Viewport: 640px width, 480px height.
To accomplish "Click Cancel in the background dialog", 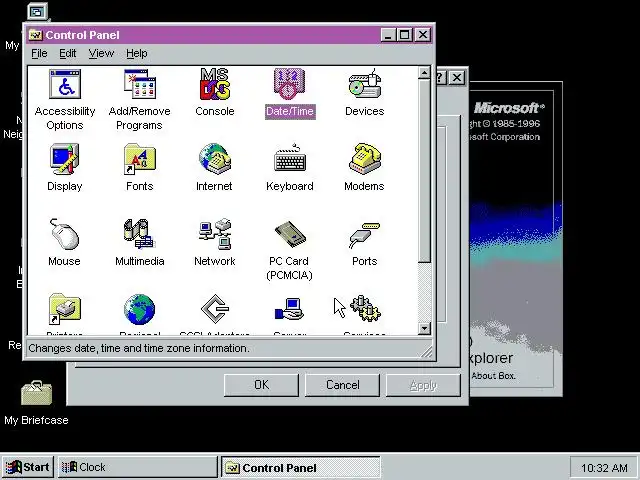I will coord(342,385).
